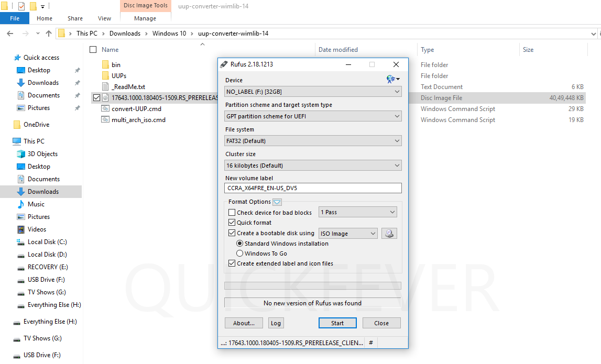Open the bin folder icon

coord(105,64)
